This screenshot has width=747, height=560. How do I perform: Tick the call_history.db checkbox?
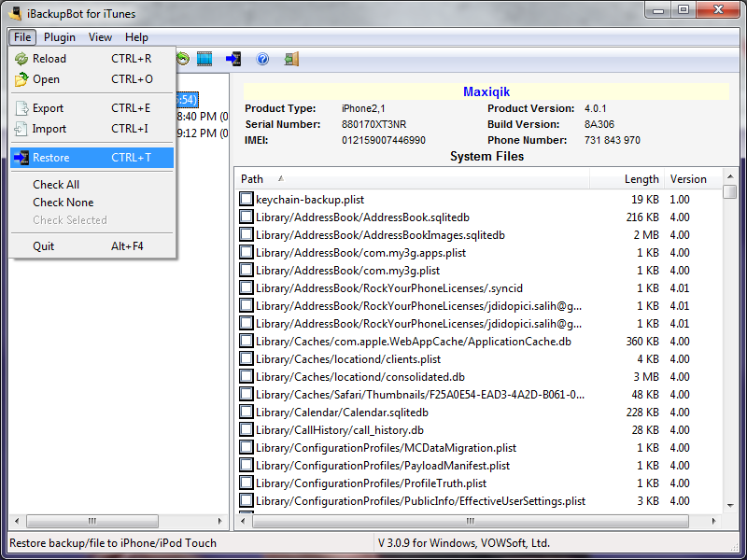coord(247,429)
